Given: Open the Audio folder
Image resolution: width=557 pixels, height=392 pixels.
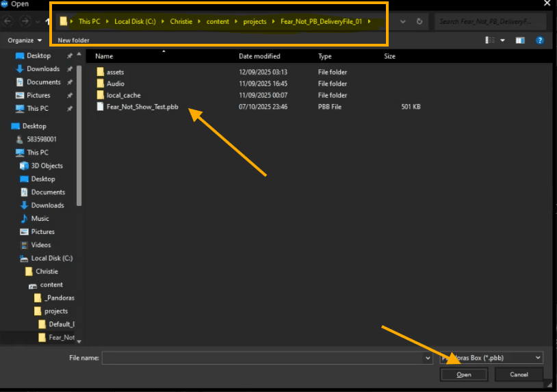Looking at the screenshot, I should [x=115, y=83].
